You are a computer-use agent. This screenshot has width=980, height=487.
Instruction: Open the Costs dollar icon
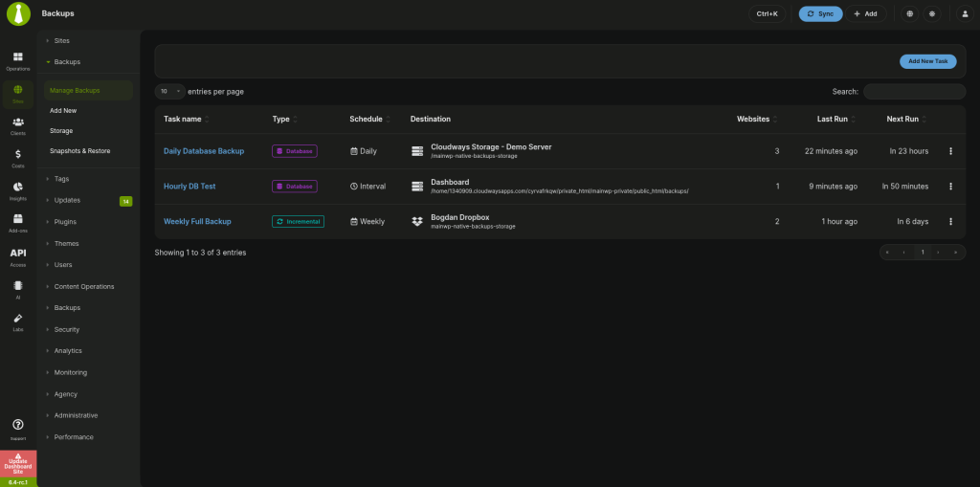(x=18, y=159)
